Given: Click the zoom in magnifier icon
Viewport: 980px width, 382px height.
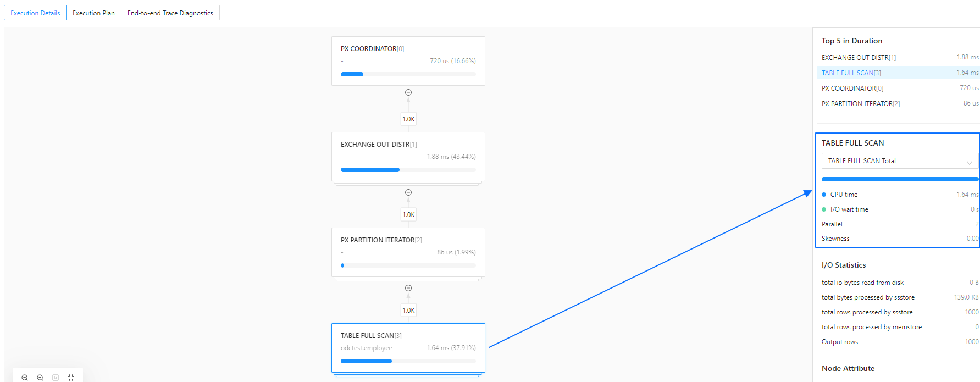Looking at the screenshot, I should click(x=40, y=378).
